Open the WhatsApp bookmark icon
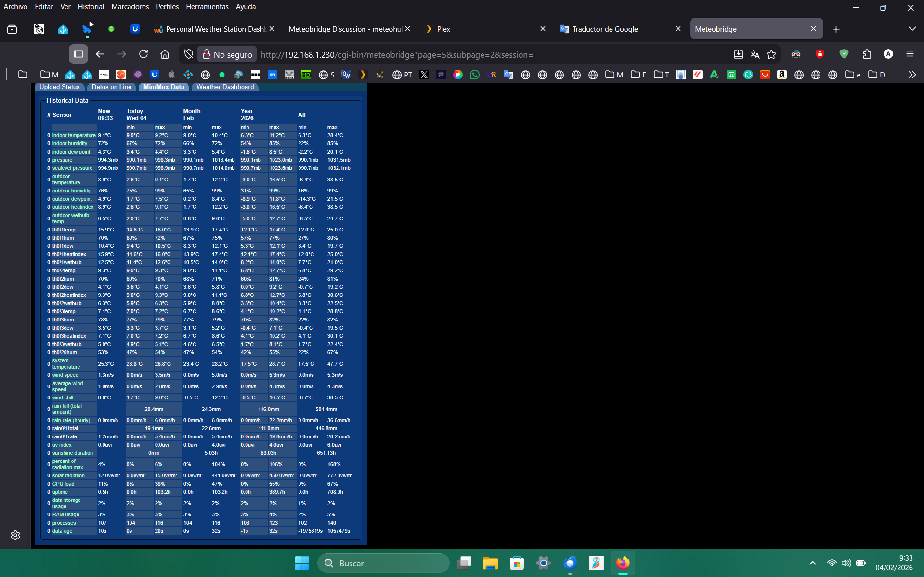The height and width of the screenshot is (577, 924). pyautogui.click(x=474, y=75)
